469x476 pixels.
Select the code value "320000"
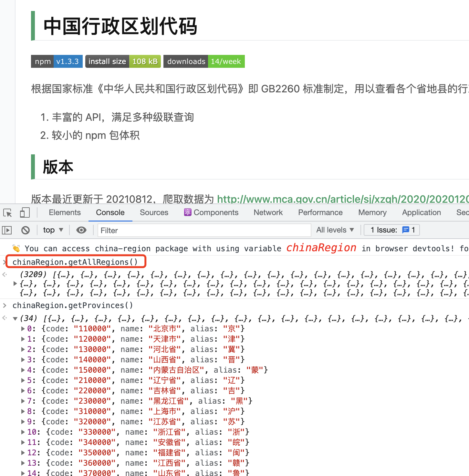pos(92,422)
